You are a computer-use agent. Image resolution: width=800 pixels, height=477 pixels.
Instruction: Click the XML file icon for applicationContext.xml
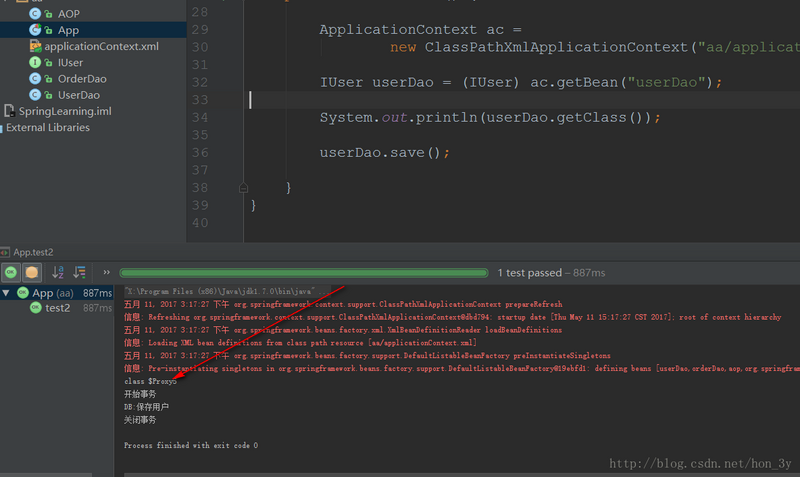pos(35,46)
